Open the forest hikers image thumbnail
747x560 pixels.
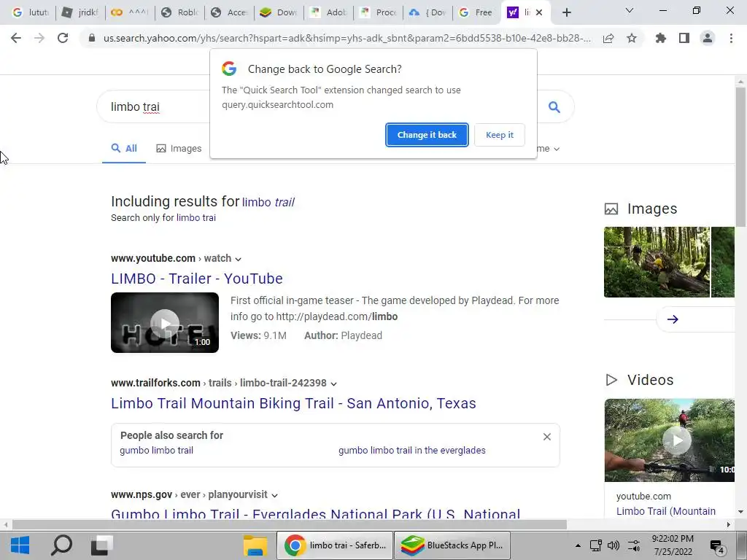point(657,262)
